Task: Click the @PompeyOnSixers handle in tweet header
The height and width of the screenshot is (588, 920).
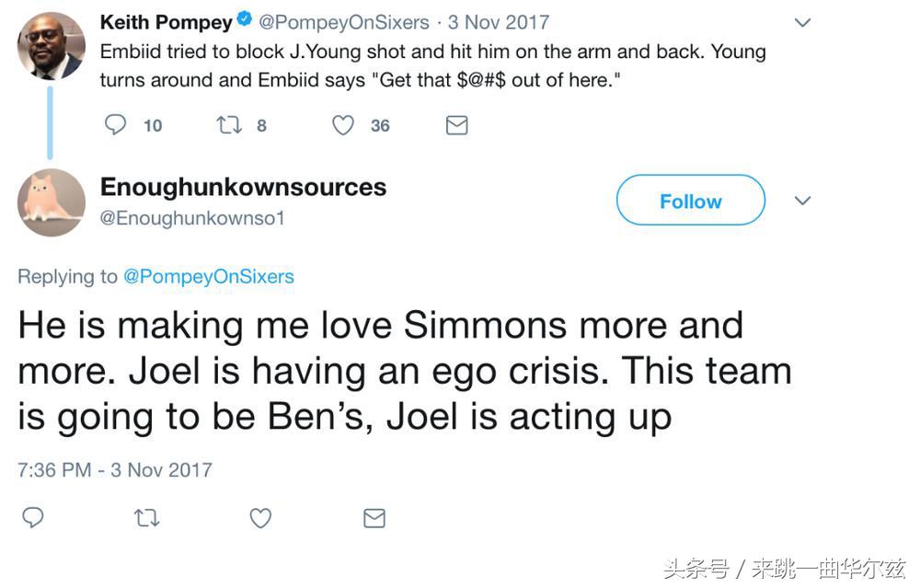Action: [343, 21]
